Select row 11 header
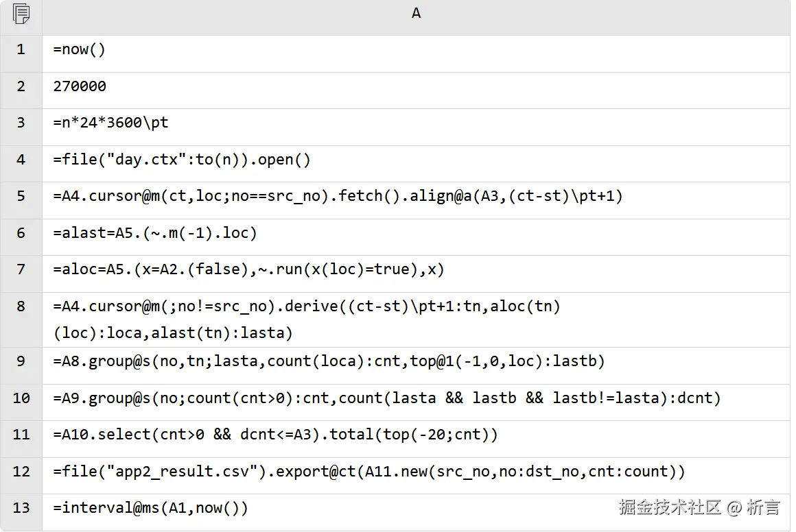 pyautogui.click(x=21, y=435)
